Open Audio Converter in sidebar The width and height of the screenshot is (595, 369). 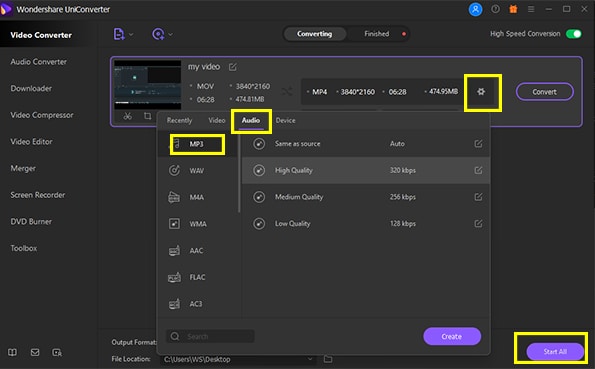click(38, 62)
